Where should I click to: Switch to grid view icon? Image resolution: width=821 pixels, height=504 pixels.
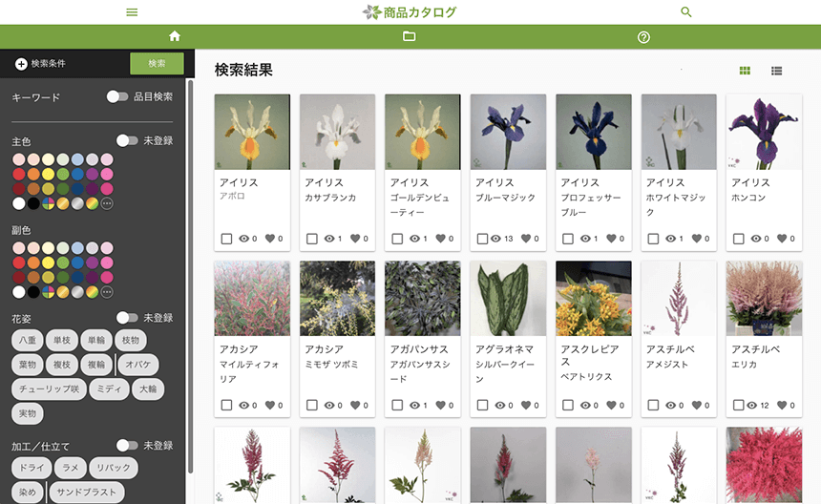coord(745,71)
